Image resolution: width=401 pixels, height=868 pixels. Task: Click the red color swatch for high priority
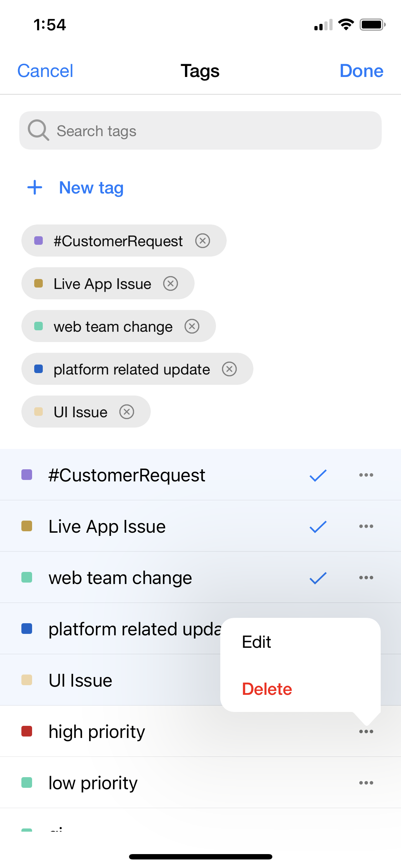[26, 731]
